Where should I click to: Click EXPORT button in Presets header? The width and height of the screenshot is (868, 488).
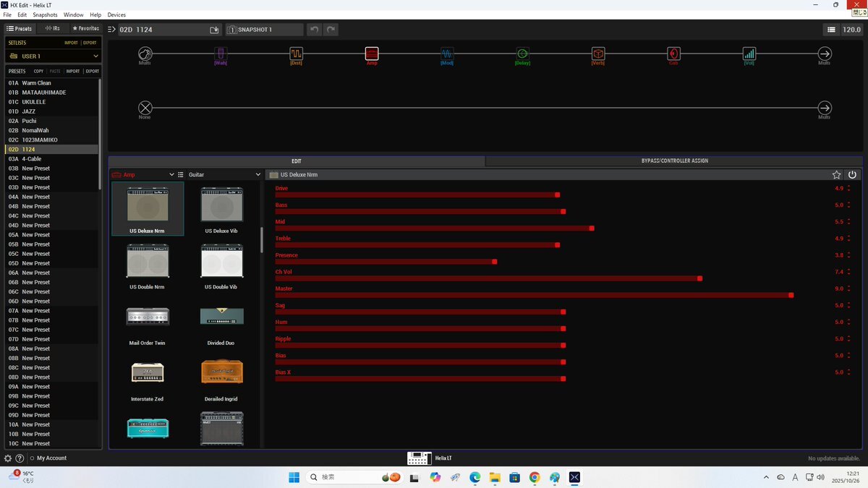click(92, 71)
